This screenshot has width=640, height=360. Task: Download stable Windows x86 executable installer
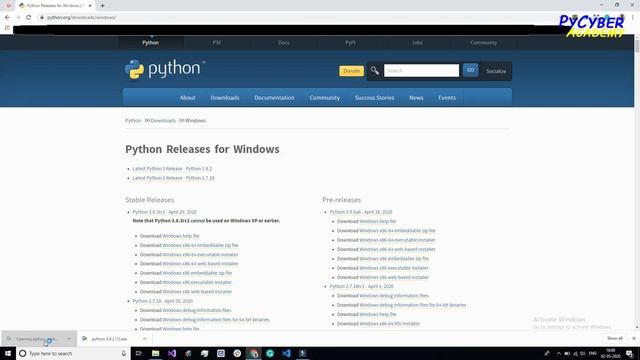(x=197, y=282)
